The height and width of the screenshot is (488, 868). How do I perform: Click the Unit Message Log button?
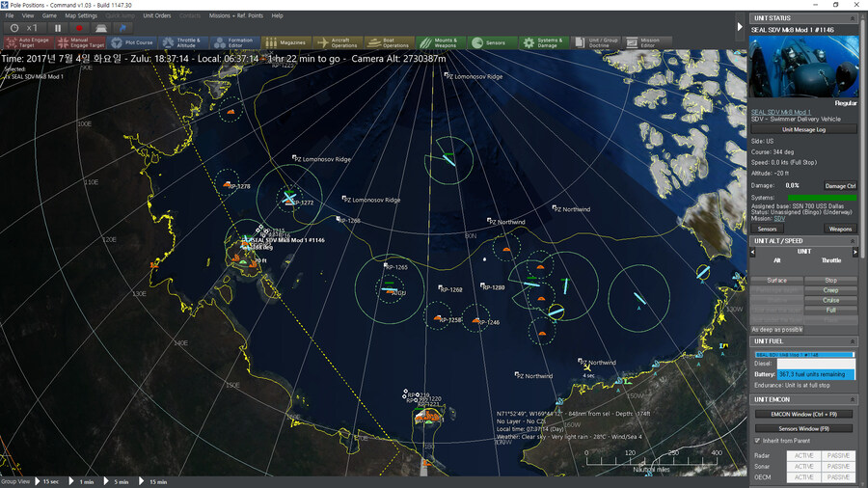pyautogui.click(x=804, y=128)
